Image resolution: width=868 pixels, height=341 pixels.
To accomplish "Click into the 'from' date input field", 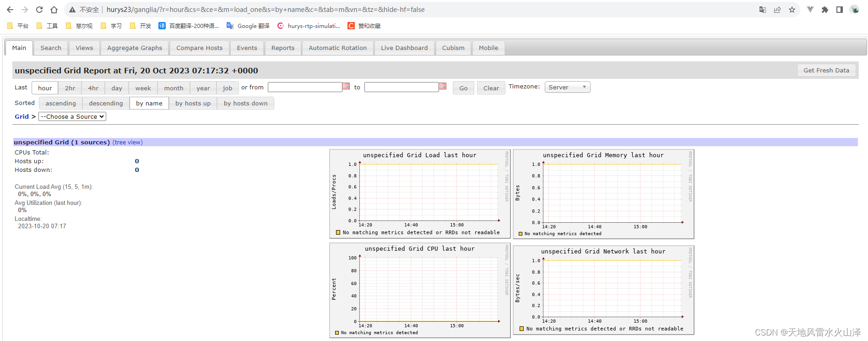I will click(x=305, y=87).
